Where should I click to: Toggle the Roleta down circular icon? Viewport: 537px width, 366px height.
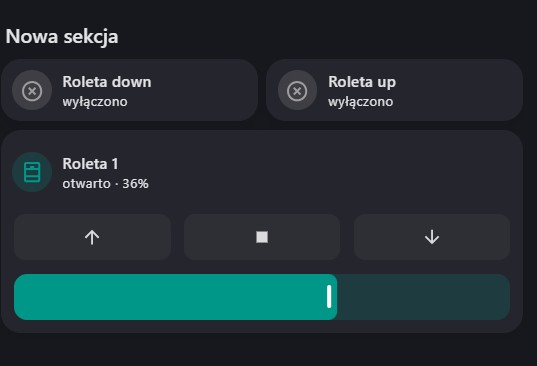tap(32, 91)
